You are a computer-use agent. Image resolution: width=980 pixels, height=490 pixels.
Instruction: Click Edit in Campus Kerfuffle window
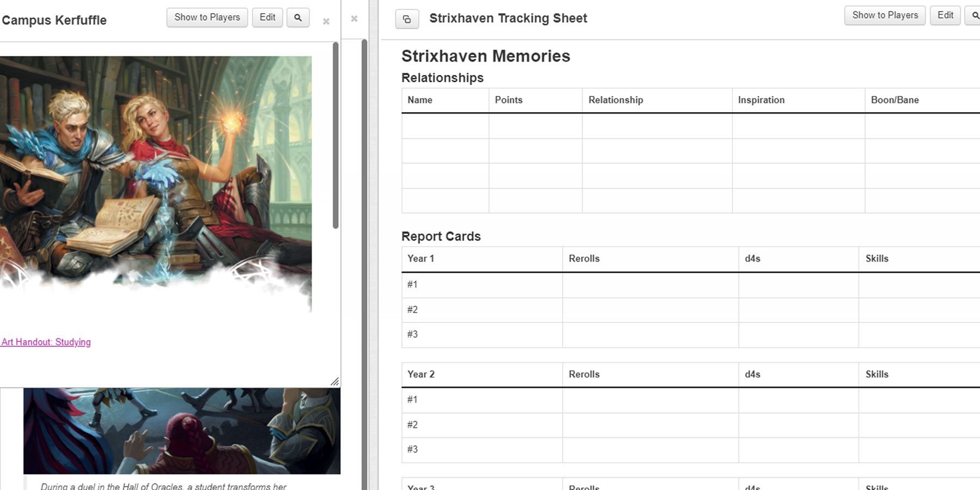(267, 17)
